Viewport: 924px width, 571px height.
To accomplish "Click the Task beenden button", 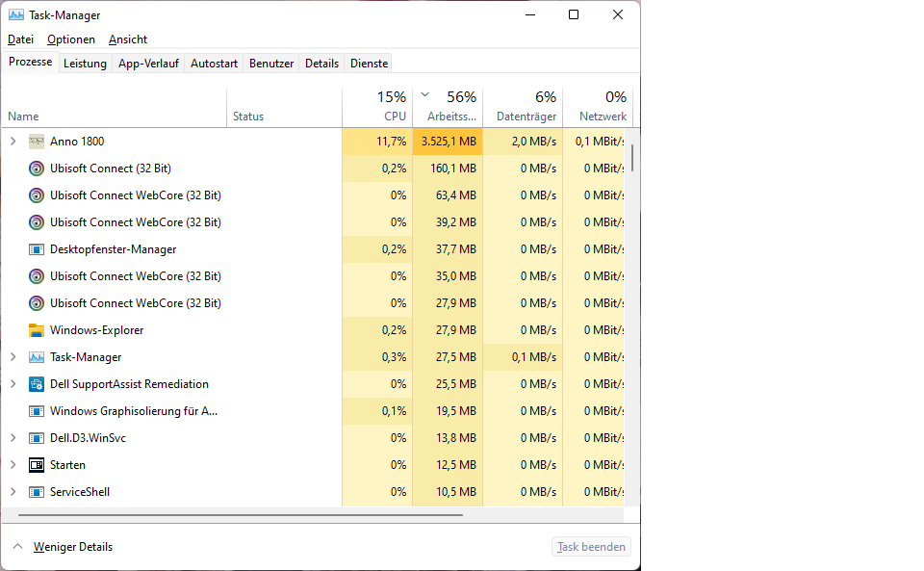I will pos(591,547).
